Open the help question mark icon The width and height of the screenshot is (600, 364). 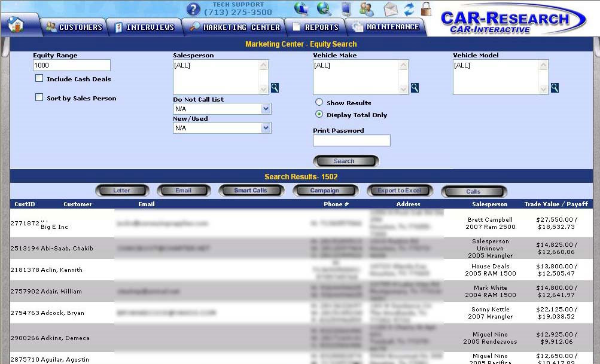(193, 9)
